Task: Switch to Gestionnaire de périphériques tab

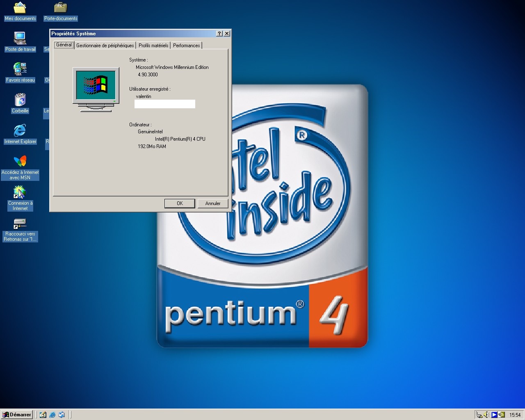Action: [x=105, y=46]
